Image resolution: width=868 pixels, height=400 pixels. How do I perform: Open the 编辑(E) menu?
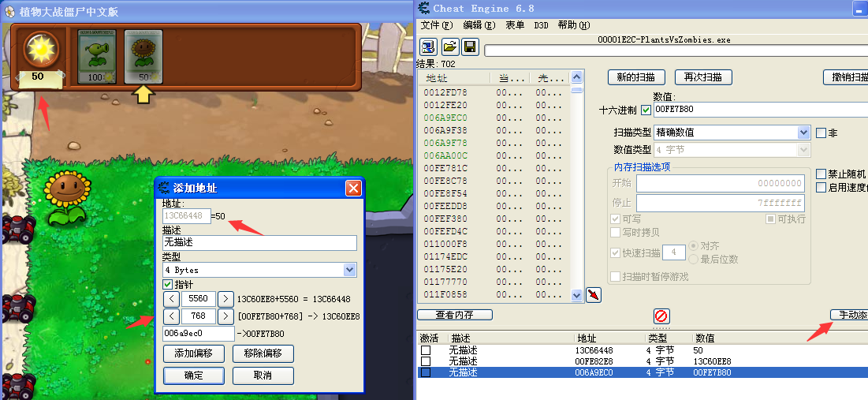pyautogui.click(x=479, y=25)
